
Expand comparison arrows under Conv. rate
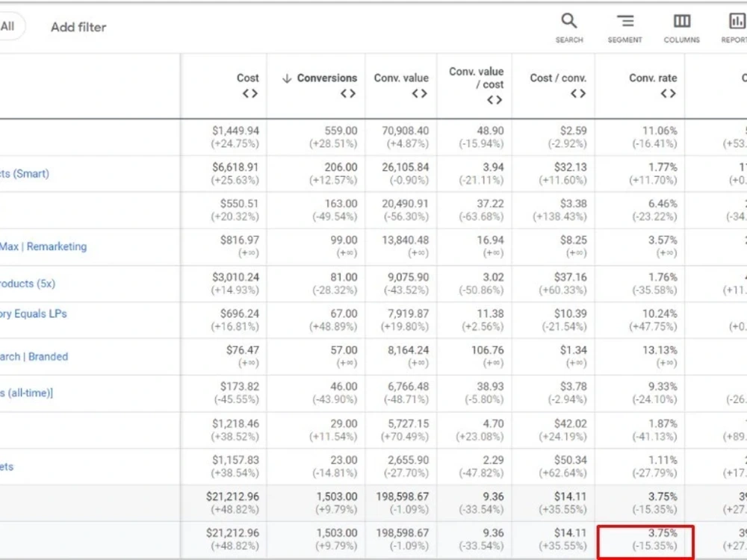click(669, 94)
